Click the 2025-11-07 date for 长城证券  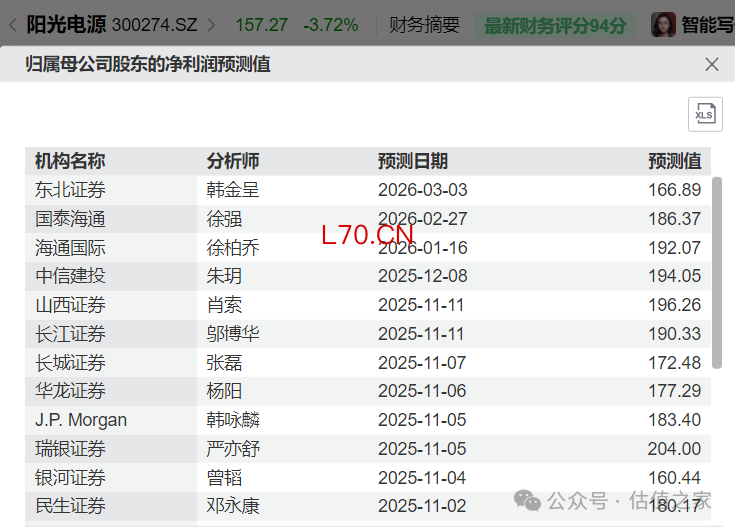tap(422, 363)
